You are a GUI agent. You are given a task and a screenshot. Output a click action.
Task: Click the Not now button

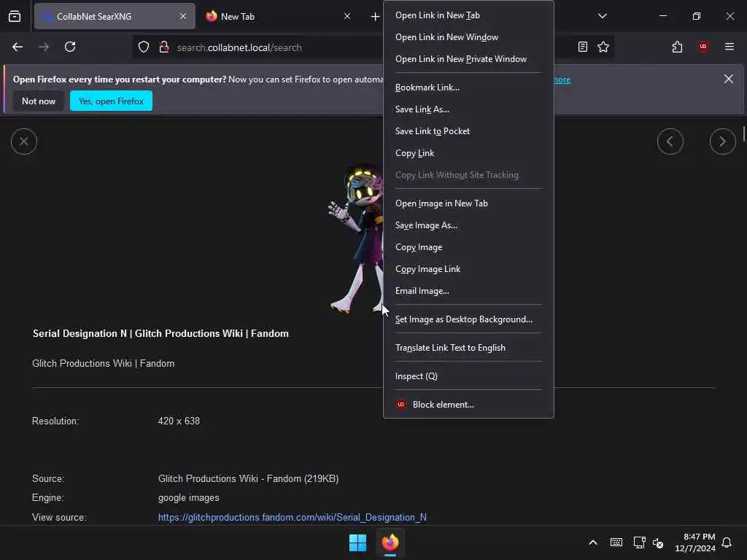click(39, 101)
